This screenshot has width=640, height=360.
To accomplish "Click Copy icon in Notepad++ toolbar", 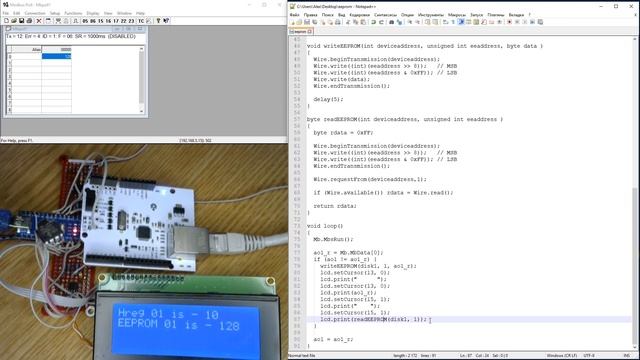I will pos(356,22).
